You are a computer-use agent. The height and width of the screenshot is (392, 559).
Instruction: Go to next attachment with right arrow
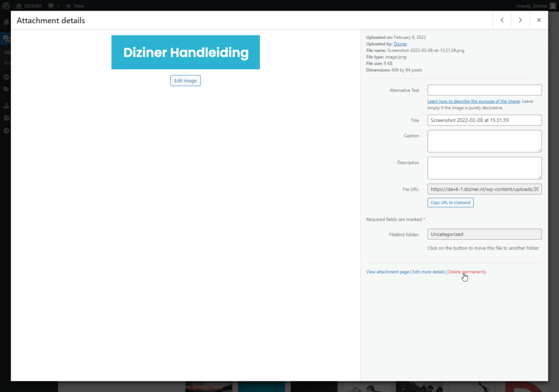point(520,20)
